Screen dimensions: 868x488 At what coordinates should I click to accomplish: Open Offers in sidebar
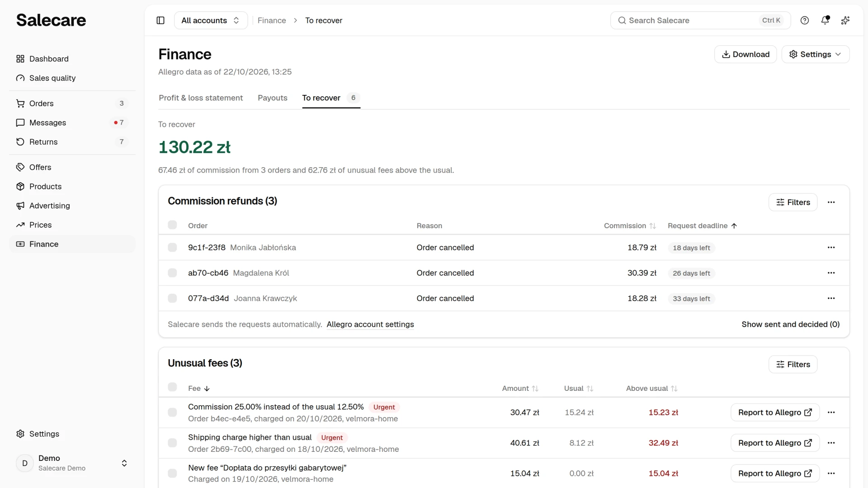[x=72, y=167]
